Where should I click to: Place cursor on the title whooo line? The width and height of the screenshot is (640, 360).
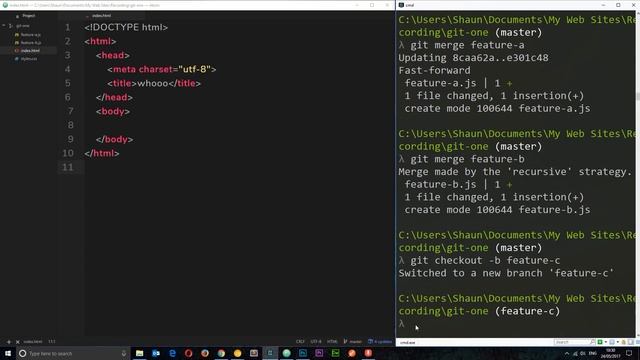point(154,83)
